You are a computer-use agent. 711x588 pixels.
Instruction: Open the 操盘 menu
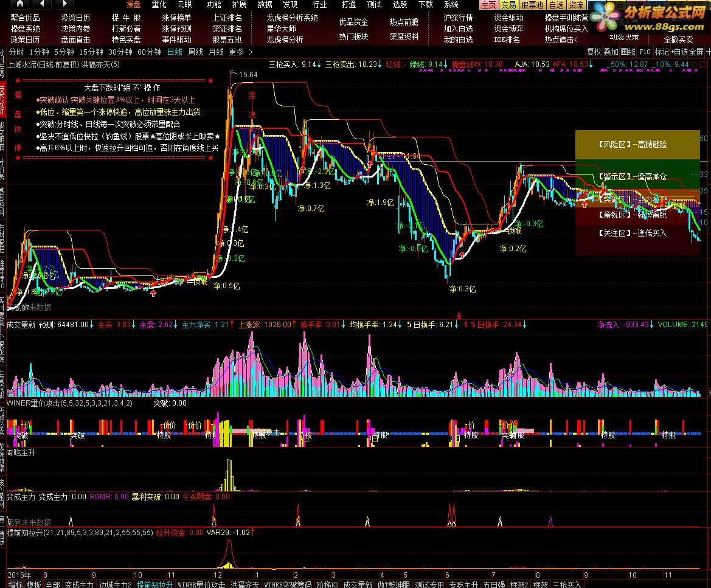133,4
